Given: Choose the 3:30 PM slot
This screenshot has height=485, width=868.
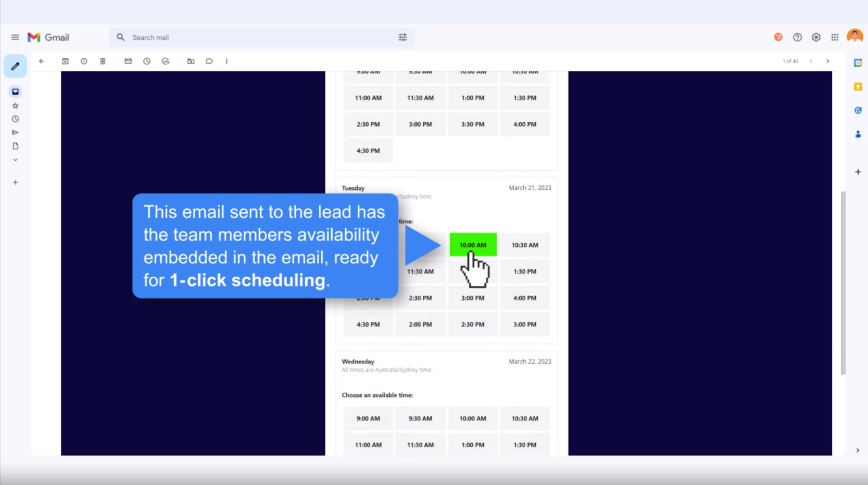Looking at the screenshot, I should 473,124.
